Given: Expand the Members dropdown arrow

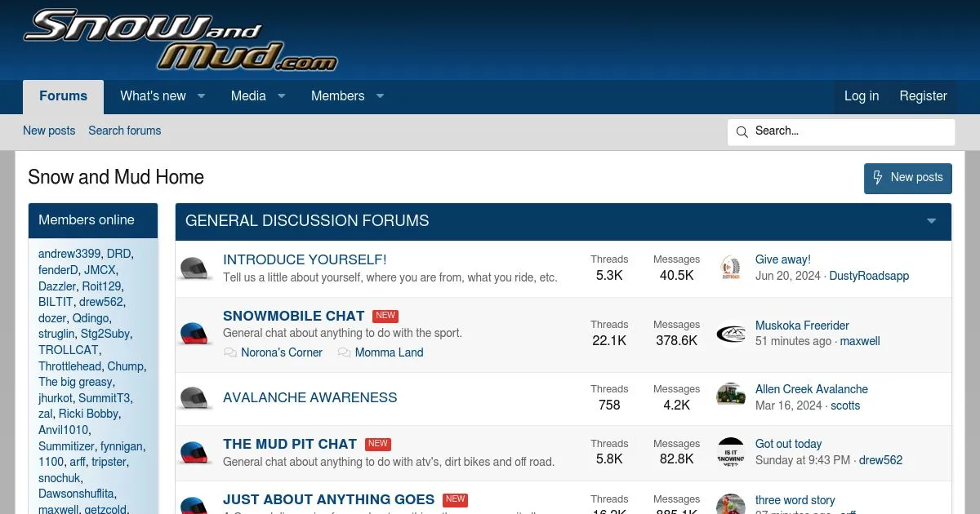Looking at the screenshot, I should (x=380, y=96).
